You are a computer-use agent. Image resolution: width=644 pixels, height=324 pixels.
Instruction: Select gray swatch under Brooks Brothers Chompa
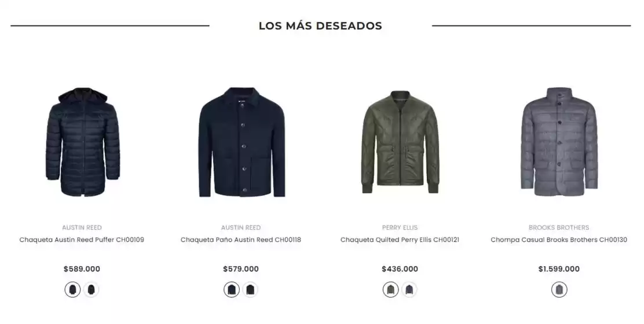click(x=559, y=289)
